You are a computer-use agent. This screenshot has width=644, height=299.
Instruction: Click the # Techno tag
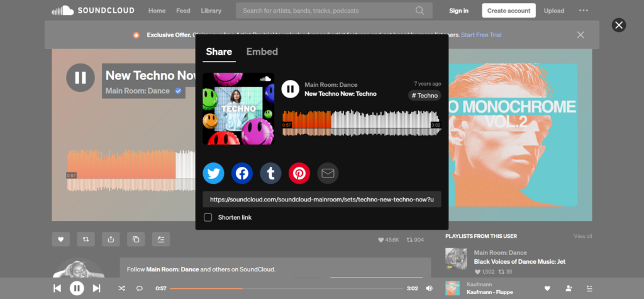425,96
